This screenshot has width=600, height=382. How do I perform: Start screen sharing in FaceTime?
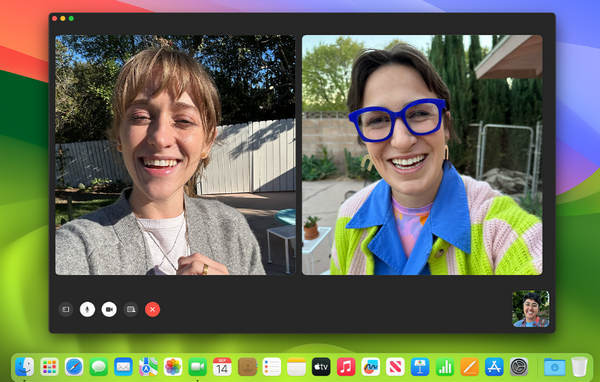coord(131,309)
